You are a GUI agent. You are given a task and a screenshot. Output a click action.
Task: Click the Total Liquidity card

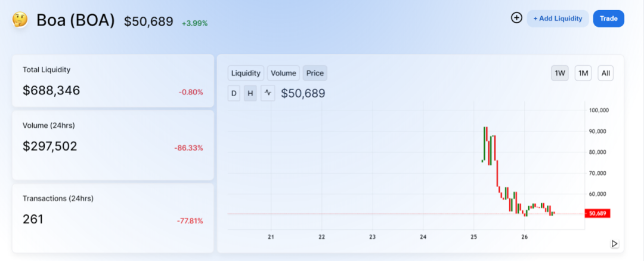tap(113, 81)
